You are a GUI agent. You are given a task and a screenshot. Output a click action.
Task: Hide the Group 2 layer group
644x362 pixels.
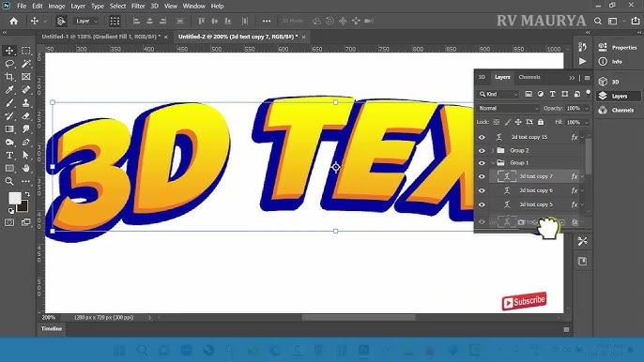point(482,151)
